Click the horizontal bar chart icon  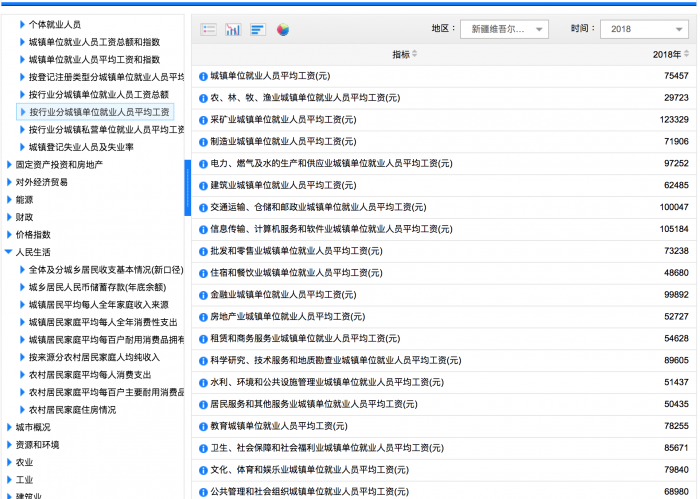tap(258, 30)
